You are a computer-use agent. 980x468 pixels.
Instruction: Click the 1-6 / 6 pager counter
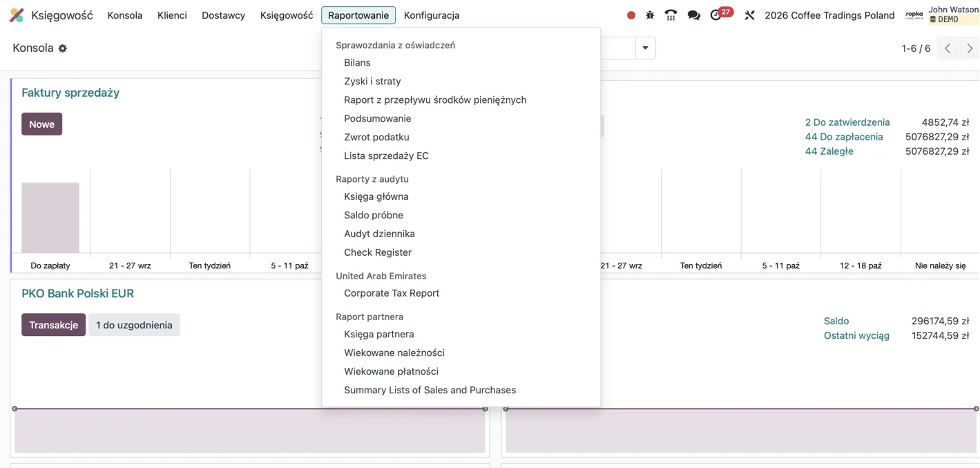click(x=916, y=48)
